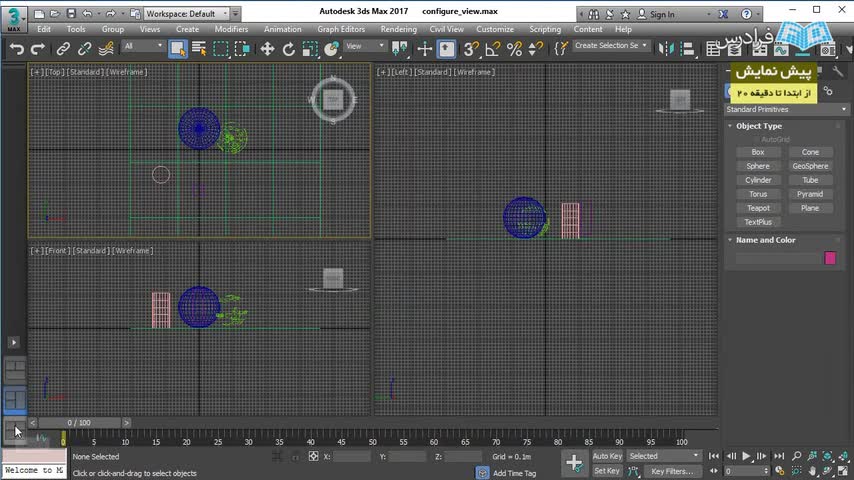The width and height of the screenshot is (854, 480).
Task: Click the Teapot button
Action: (x=758, y=208)
